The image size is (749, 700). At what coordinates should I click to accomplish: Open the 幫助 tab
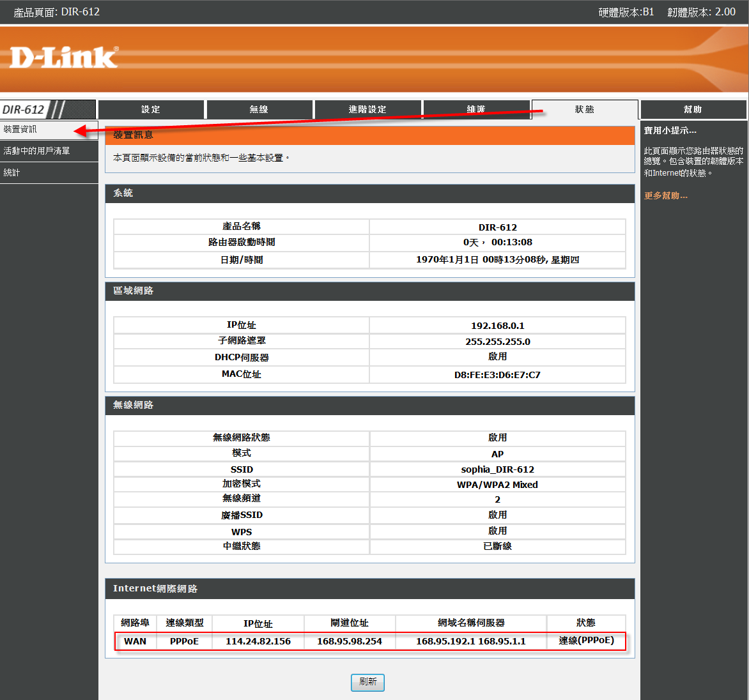pyautogui.click(x=693, y=109)
